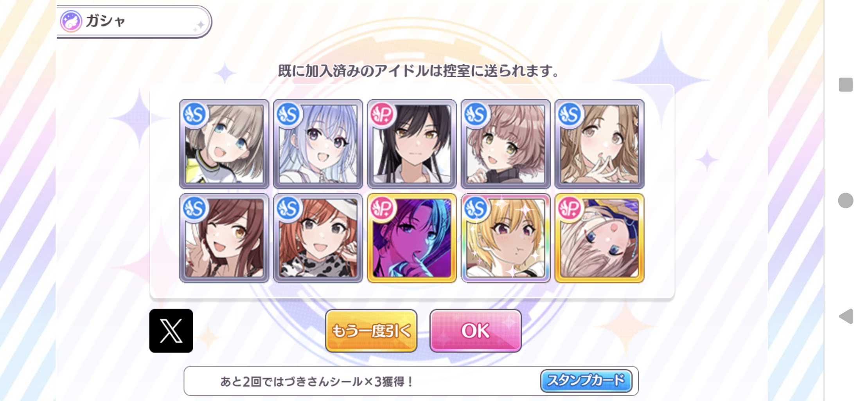This screenshot has width=868, height=401.
Task: Select the pink short-haired idol card
Action: click(506, 144)
